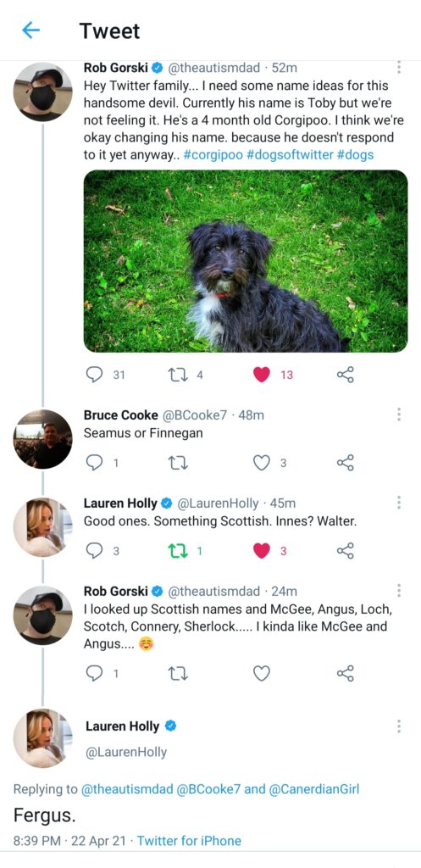Share Lauren Holly's Scottish names reply
Viewport: 421px width, 868px height.
tap(346, 551)
